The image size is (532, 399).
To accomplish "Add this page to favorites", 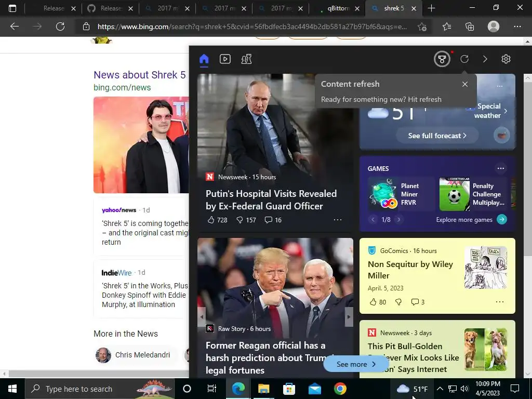I will (422, 27).
